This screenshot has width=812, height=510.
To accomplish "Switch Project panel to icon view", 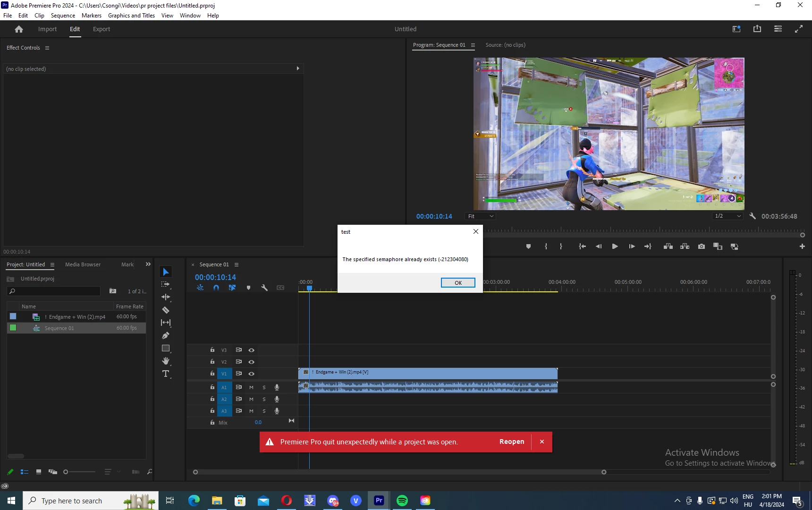I will pos(39,472).
